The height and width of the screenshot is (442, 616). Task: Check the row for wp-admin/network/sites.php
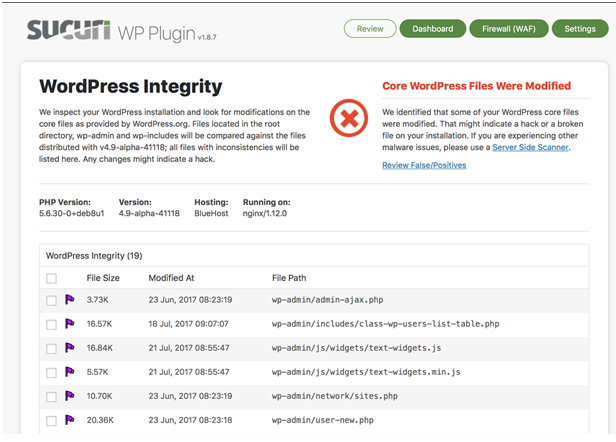51,397
